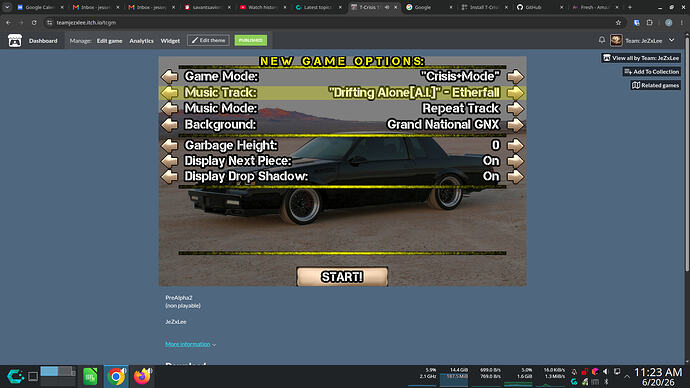Click right arrow for Game Mode
This screenshot has width=690, height=388.
tap(515, 77)
